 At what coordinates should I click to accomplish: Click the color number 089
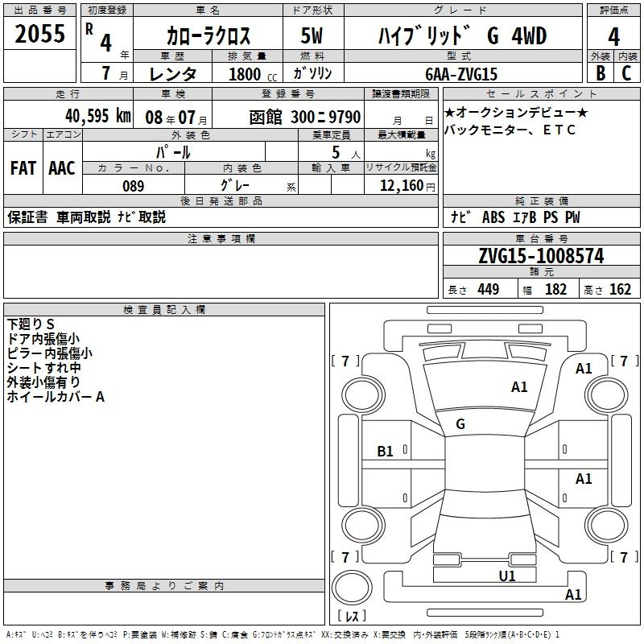coord(134,186)
